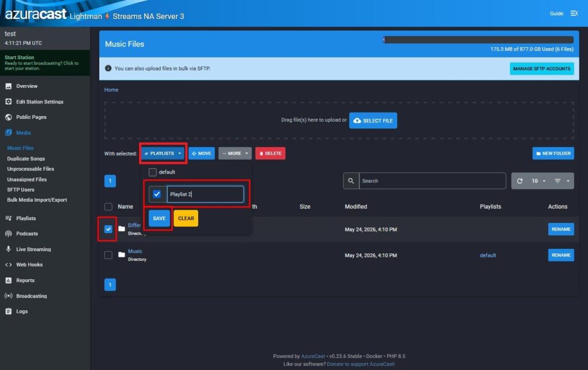Image resolution: width=588 pixels, height=370 pixels.
Task: Open the Music directory folder icon
Action: (122, 255)
